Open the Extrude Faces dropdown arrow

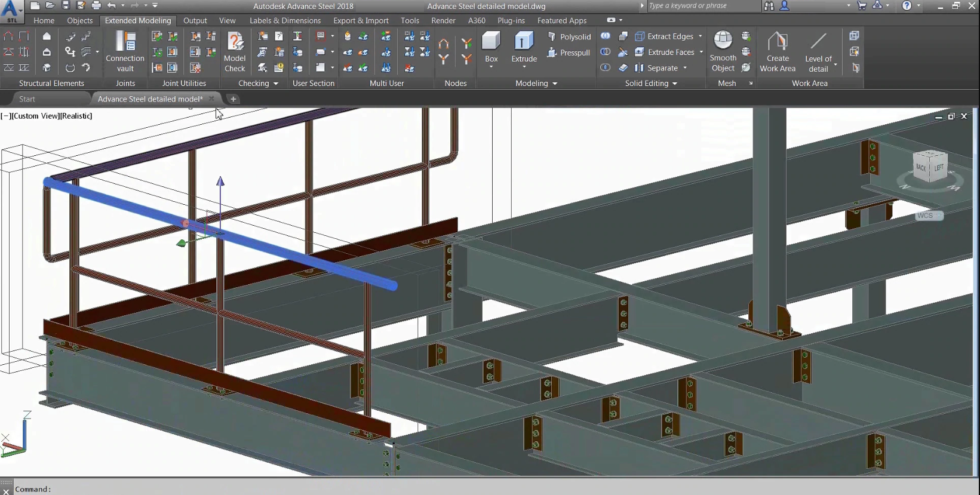click(701, 52)
